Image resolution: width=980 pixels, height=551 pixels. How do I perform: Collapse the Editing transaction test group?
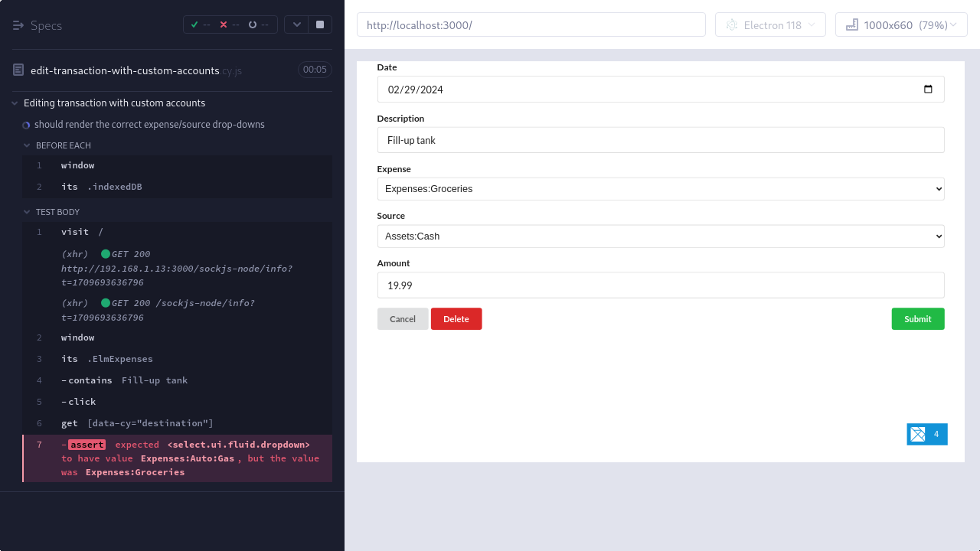13,103
